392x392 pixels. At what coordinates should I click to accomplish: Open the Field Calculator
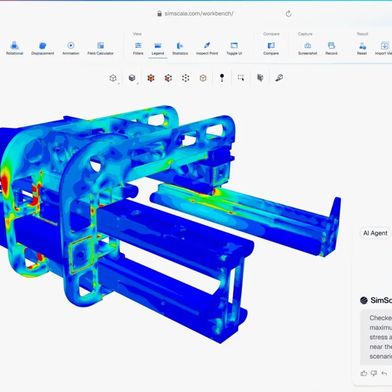click(100, 48)
